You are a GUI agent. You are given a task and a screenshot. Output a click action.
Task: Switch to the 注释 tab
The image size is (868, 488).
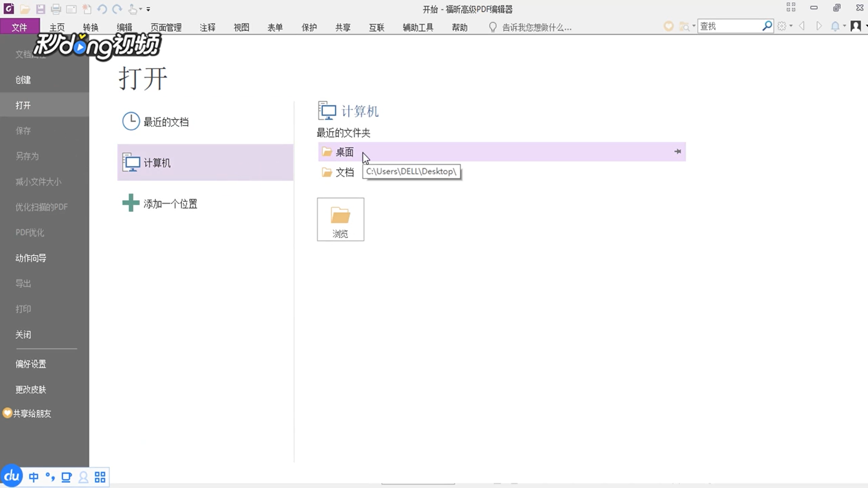pos(208,27)
